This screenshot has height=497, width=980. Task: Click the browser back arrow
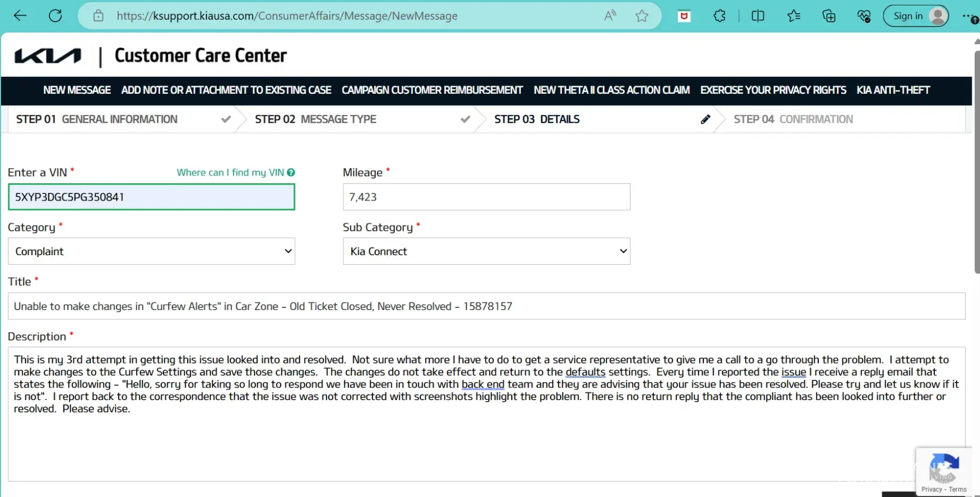(20, 16)
